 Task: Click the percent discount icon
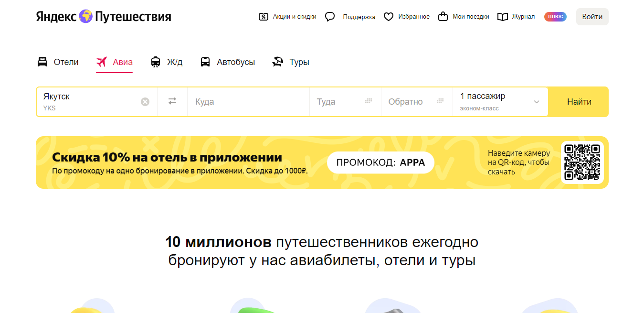(263, 17)
